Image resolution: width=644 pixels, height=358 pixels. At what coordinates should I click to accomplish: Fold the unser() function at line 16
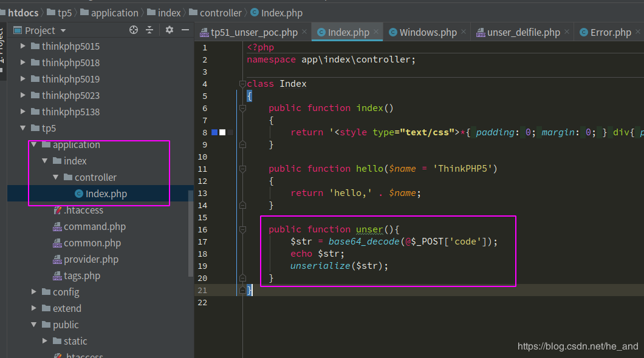coord(242,229)
